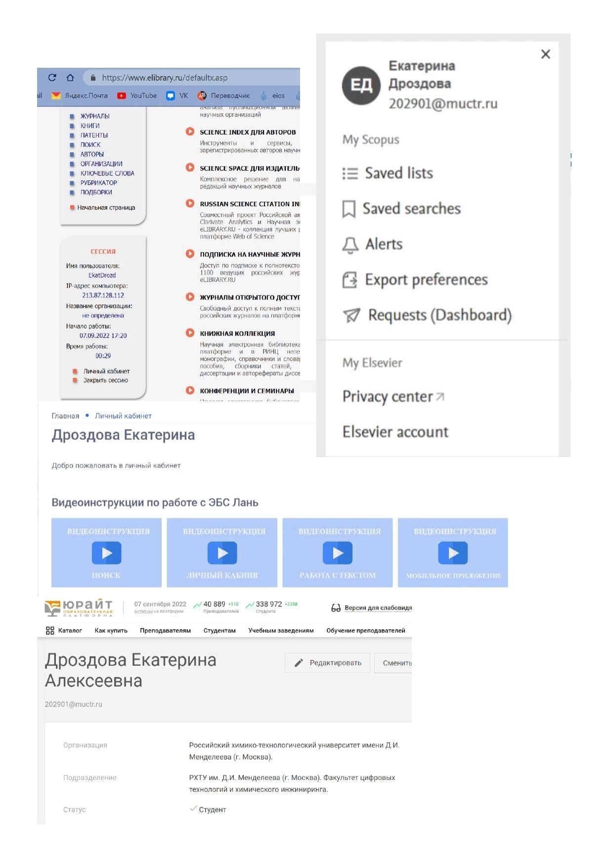The image size is (613, 868).
Task: Click the Яндекс.Почта bookmark
Action: click(80, 96)
